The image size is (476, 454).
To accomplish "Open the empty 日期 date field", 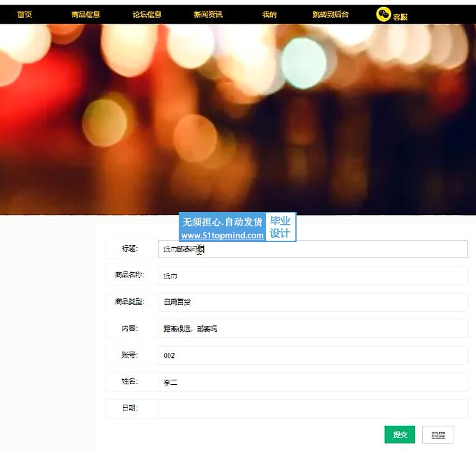I will [313, 409].
